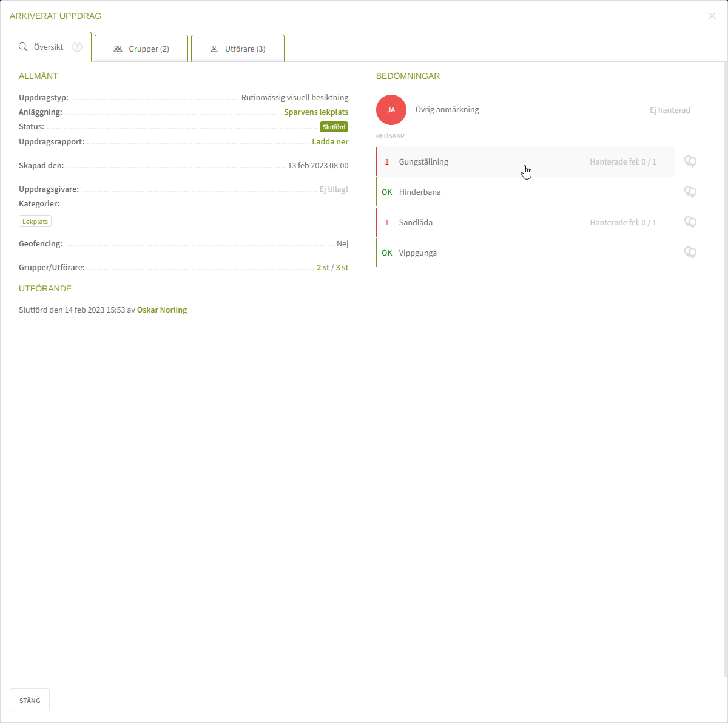This screenshot has height=723, width=728.
Task: Open comments icon for Sandlåda row
Action: coord(690,222)
